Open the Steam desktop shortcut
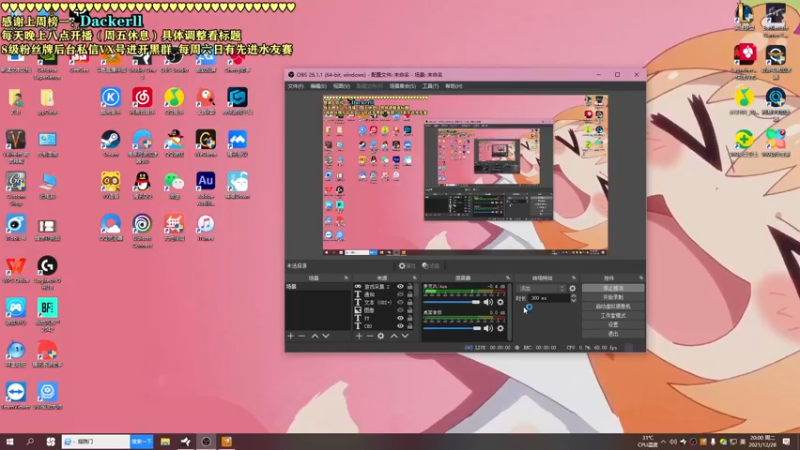800x450 pixels. (x=111, y=143)
